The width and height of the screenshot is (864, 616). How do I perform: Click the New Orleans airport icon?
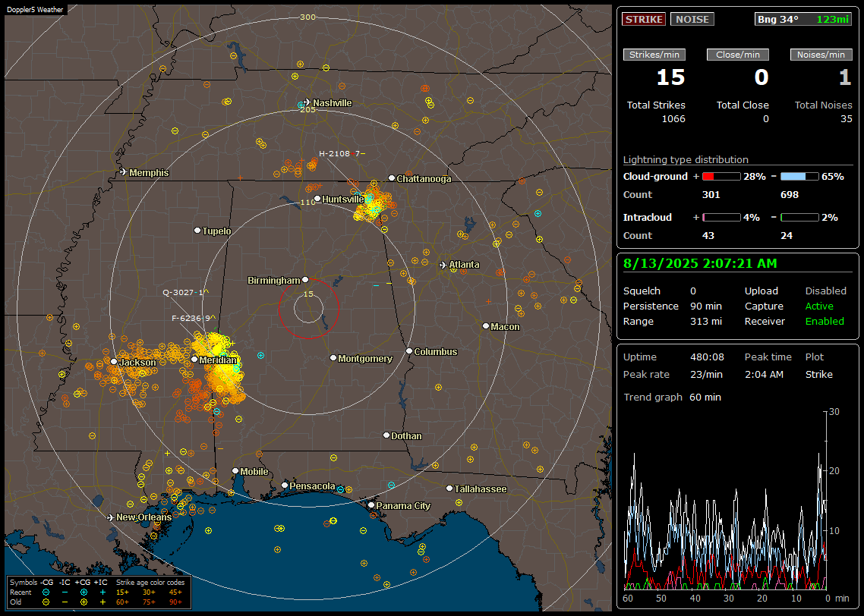111,517
